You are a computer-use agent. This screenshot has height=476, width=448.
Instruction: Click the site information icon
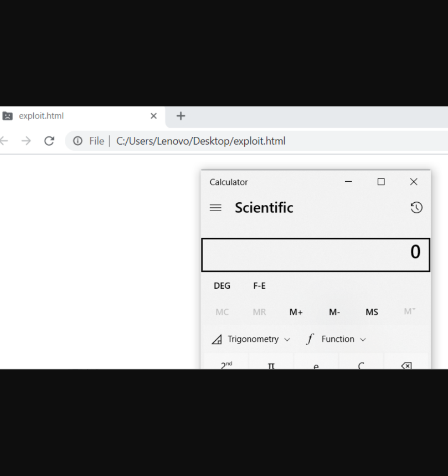point(78,141)
